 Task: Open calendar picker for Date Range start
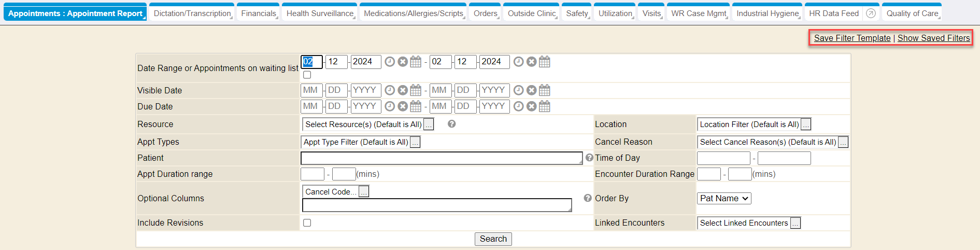click(416, 62)
